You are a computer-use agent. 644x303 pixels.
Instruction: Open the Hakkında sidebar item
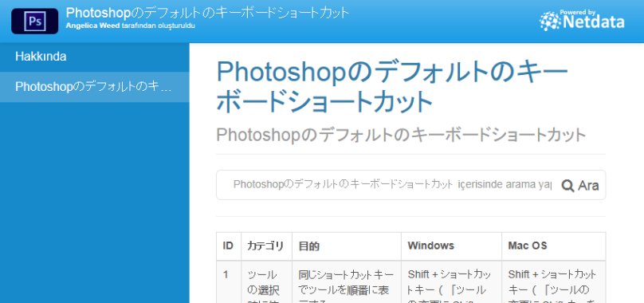pyautogui.click(x=95, y=57)
